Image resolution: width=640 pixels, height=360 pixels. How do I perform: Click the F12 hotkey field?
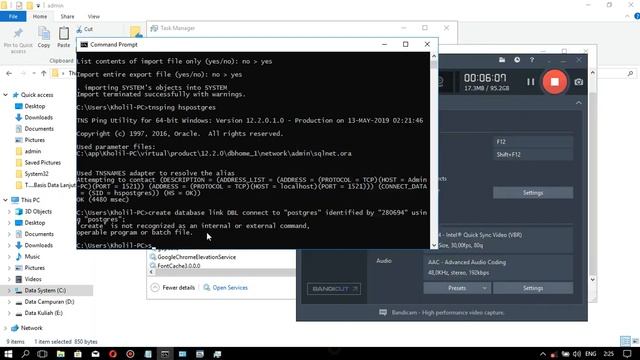pos(533,142)
